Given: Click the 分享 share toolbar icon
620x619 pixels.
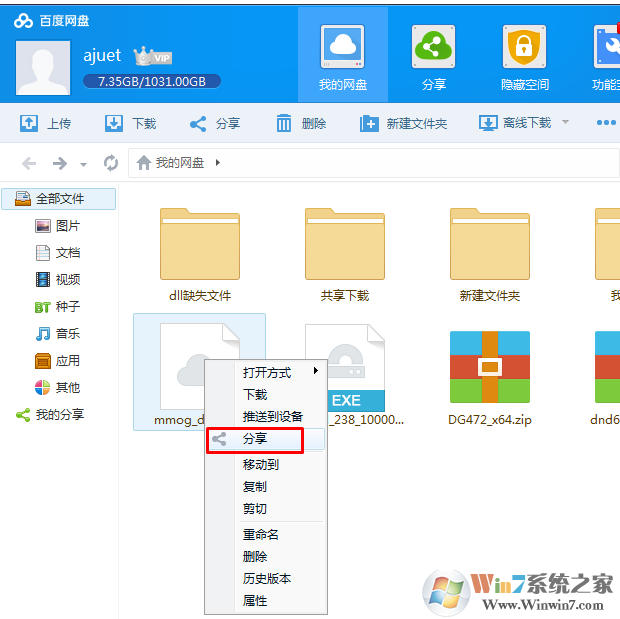Looking at the screenshot, I should click(x=198, y=124).
